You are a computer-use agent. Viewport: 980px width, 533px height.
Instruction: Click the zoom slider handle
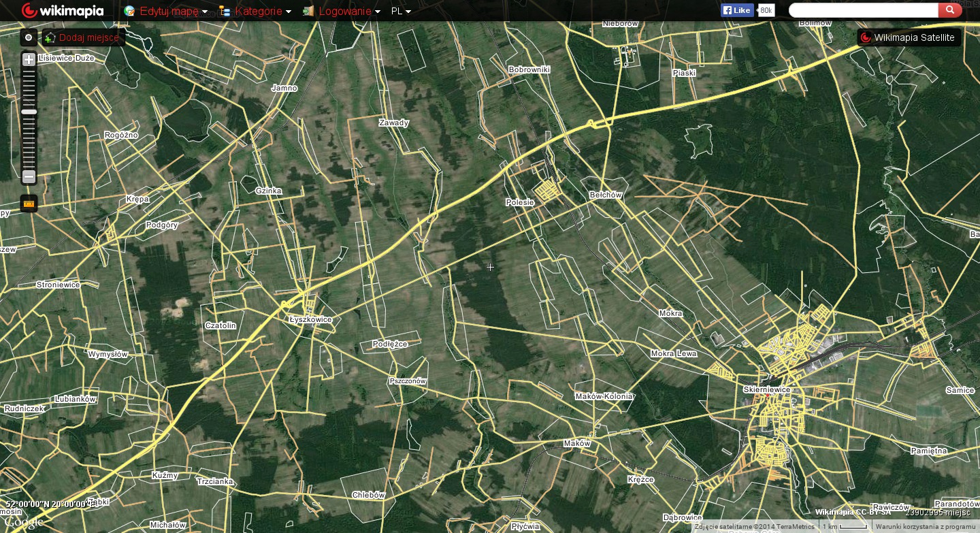pos(29,112)
